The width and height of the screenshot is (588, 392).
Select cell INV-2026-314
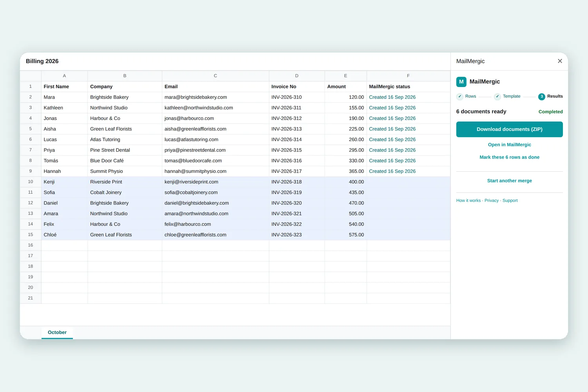pos(297,140)
